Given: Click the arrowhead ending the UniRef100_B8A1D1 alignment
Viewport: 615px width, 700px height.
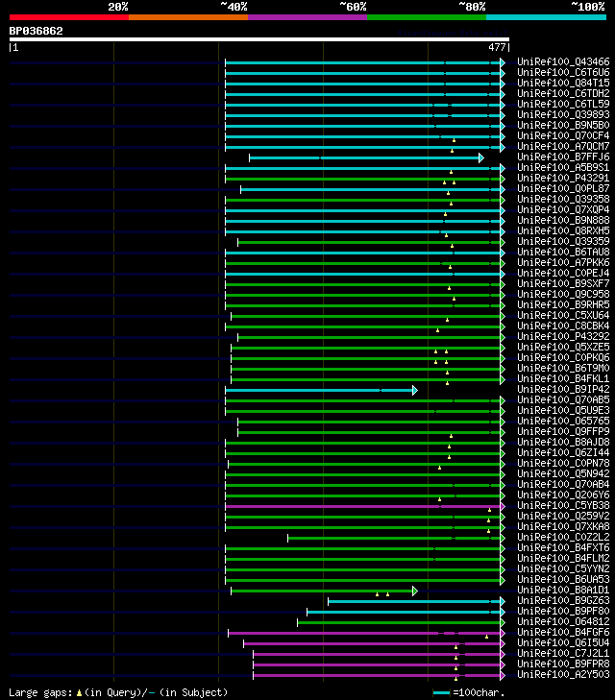Looking at the screenshot, I should pyautogui.click(x=415, y=591).
